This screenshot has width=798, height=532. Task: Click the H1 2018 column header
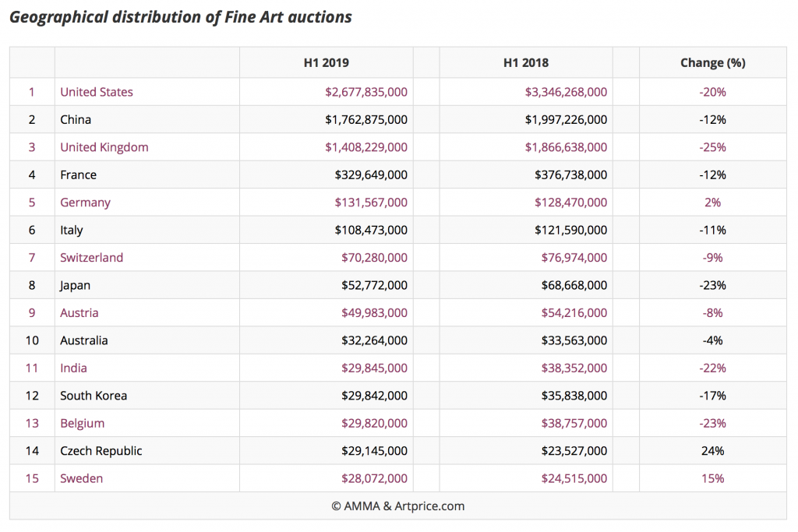pos(523,62)
